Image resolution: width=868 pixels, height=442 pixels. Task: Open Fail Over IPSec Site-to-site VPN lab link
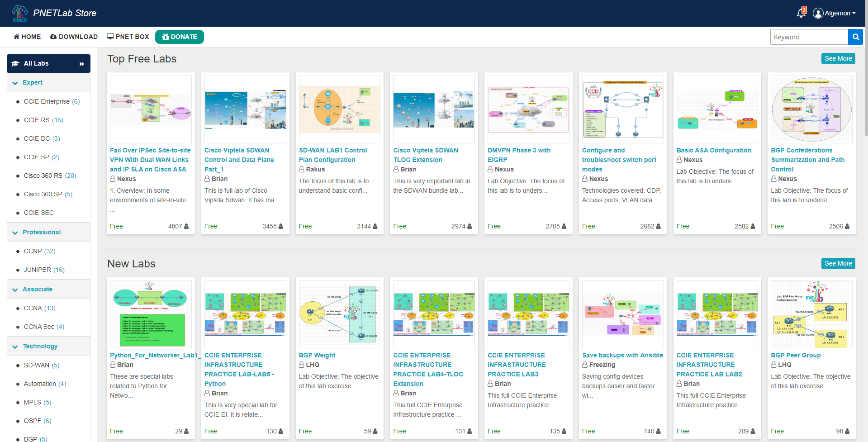(150, 160)
